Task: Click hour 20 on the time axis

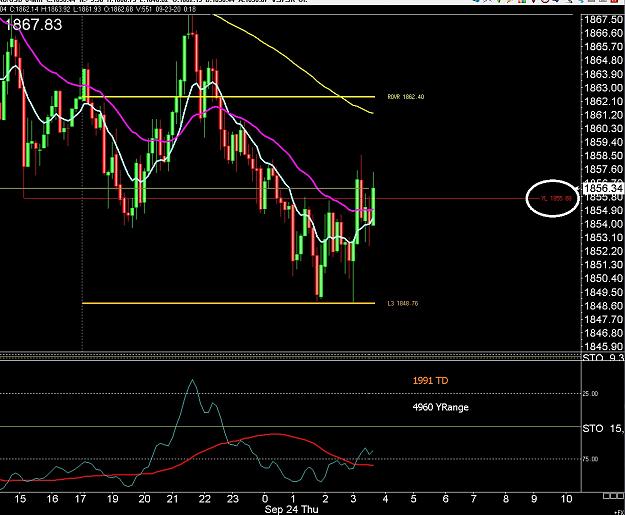Action: coord(144,499)
